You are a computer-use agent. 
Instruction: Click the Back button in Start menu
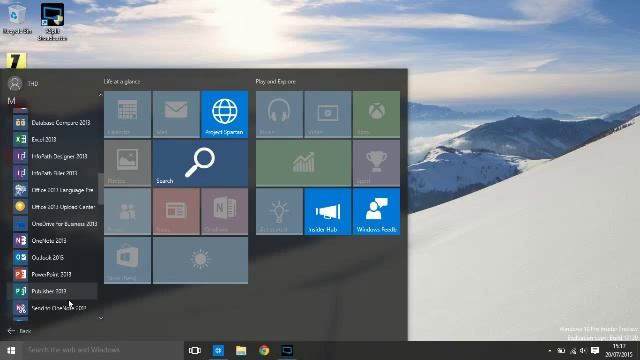tap(19, 331)
